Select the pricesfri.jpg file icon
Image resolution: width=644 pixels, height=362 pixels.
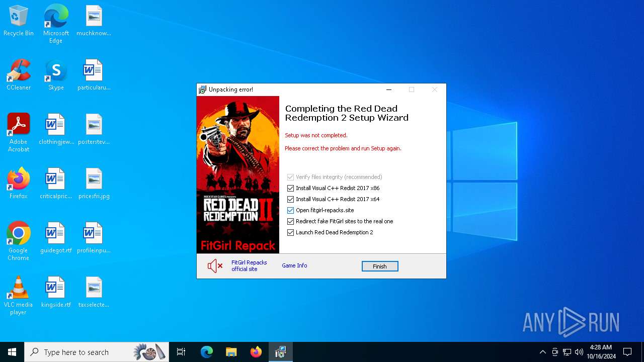click(94, 184)
